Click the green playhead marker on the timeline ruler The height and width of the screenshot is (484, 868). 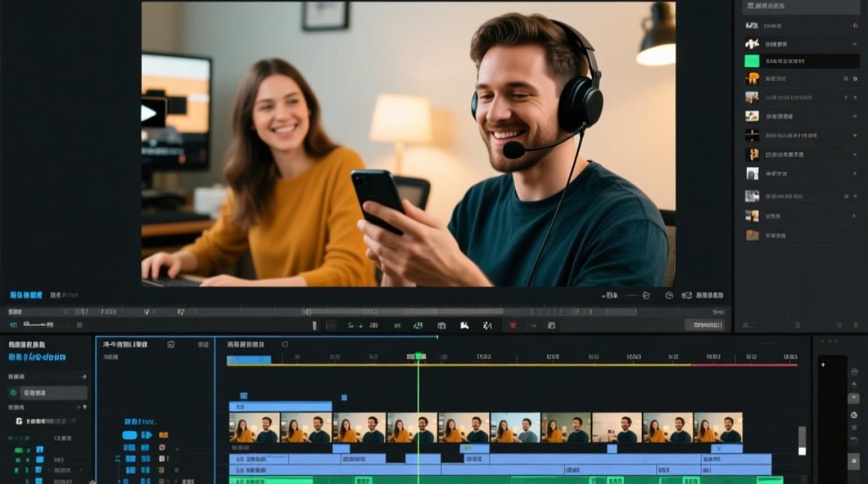point(418,356)
